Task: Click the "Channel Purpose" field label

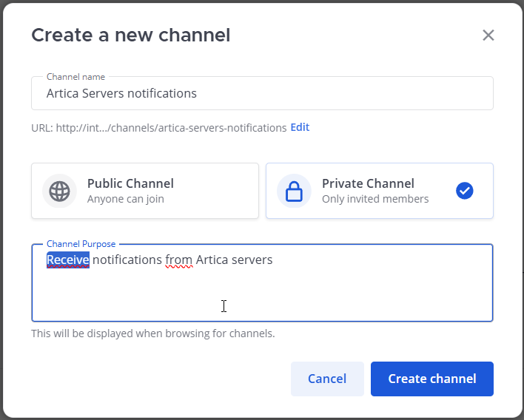Action: (81, 244)
